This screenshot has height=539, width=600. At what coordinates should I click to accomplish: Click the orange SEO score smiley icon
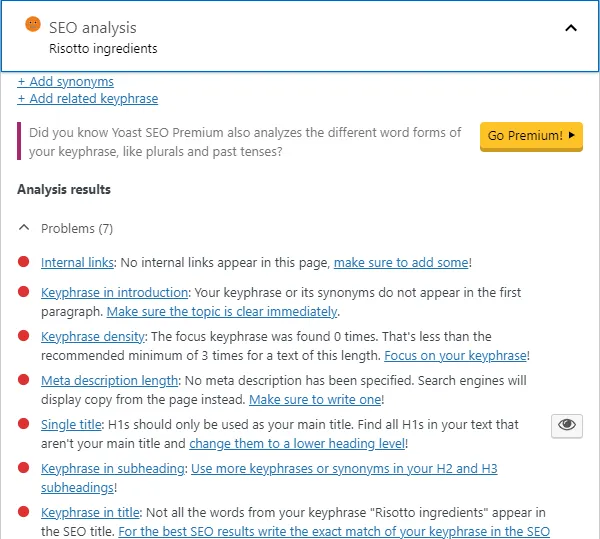pos(33,24)
